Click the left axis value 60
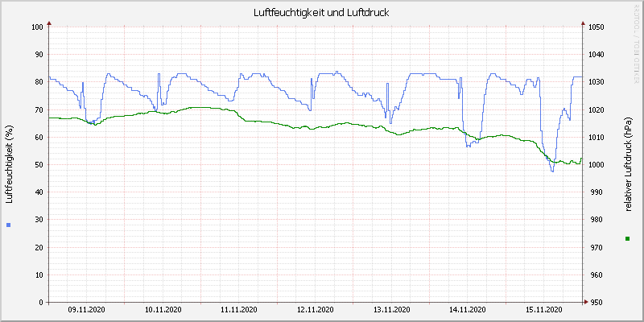The height and width of the screenshot is (322, 644). [39, 137]
